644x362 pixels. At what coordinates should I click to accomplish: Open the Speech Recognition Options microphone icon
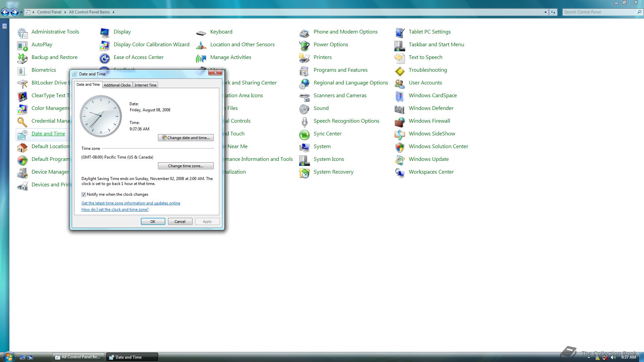[305, 122]
